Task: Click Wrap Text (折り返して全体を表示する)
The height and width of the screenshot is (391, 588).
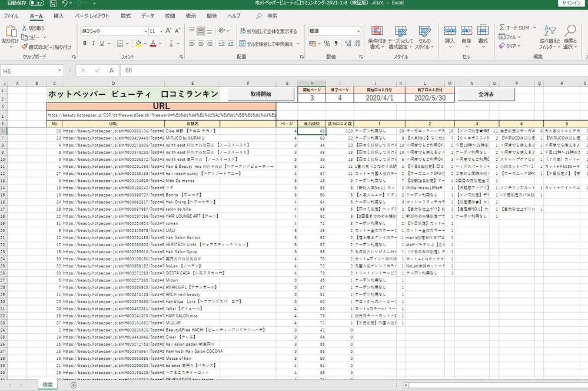Action: 268,31
